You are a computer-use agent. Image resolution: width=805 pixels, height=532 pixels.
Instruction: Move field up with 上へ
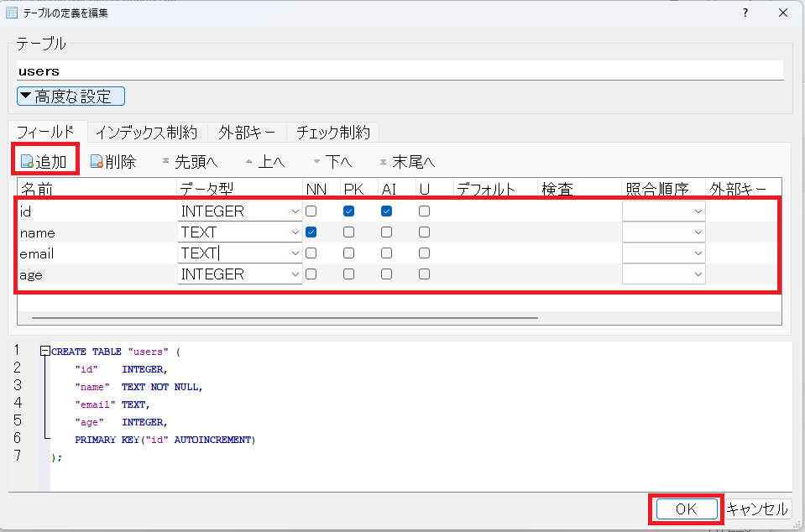pos(265,162)
